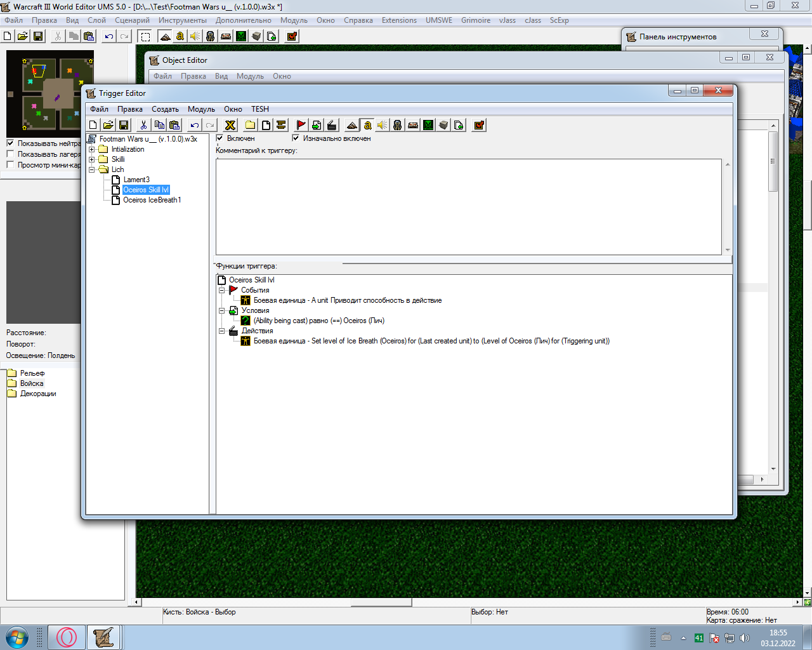
Task: Open the Variables editor (yellow X icon)
Action: click(x=230, y=125)
